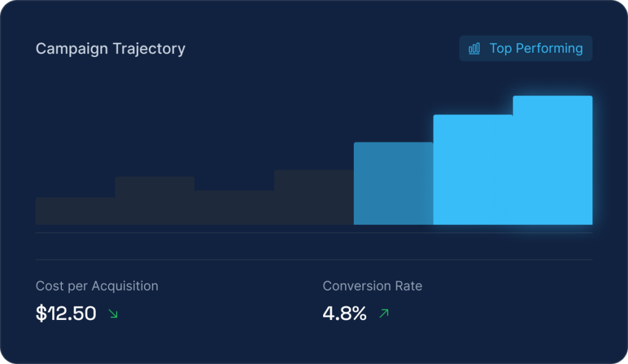This screenshot has height=364, width=628.
Task: Click the Top Performing text label
Action: [536, 48]
